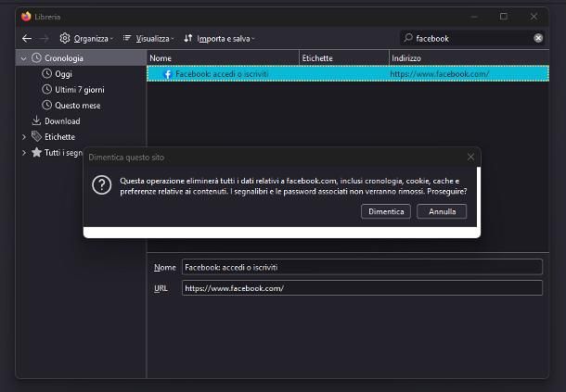The width and height of the screenshot is (566, 392).
Task: Click the clock icon beside Questo mese
Action: 47,105
